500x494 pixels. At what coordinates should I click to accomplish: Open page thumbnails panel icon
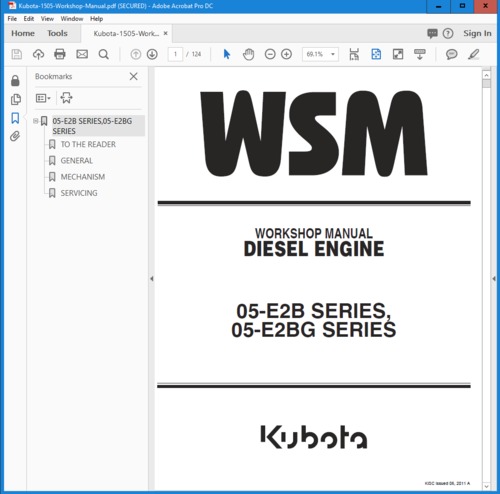15,99
